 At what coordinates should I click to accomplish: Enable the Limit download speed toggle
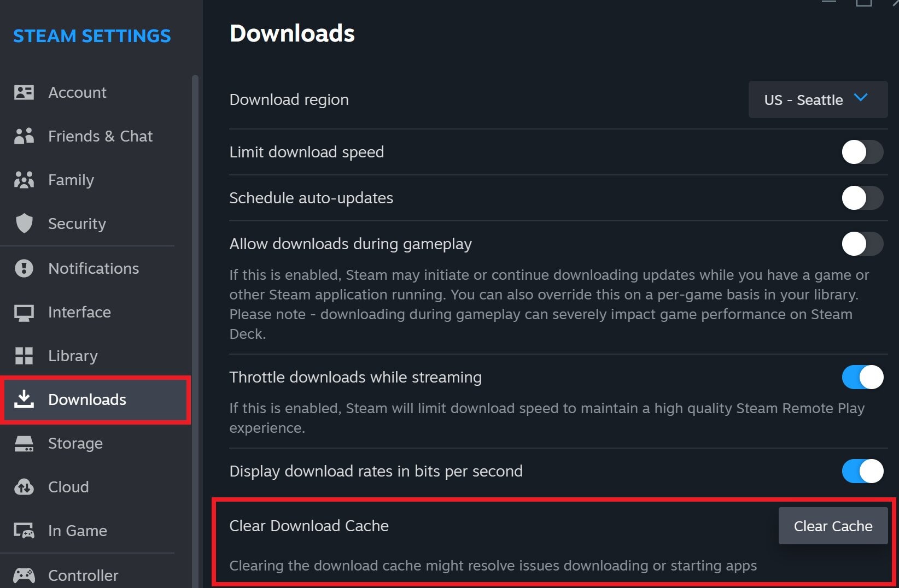[x=862, y=152]
